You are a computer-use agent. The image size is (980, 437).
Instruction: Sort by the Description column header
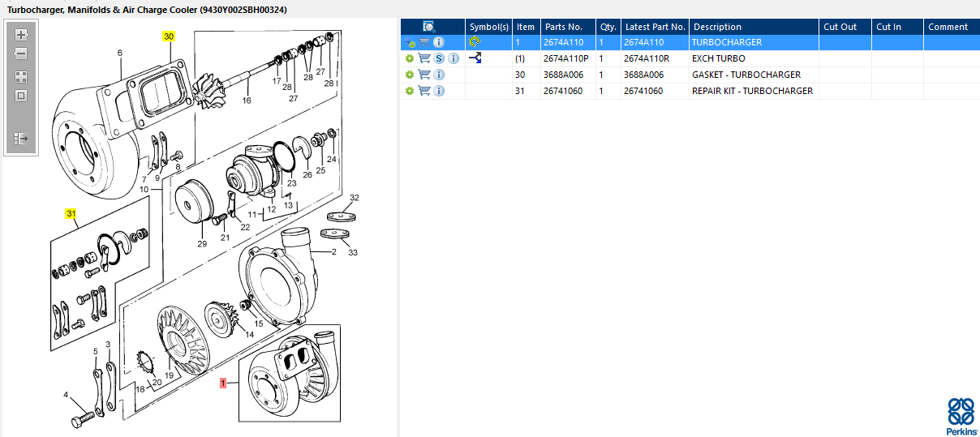754,27
